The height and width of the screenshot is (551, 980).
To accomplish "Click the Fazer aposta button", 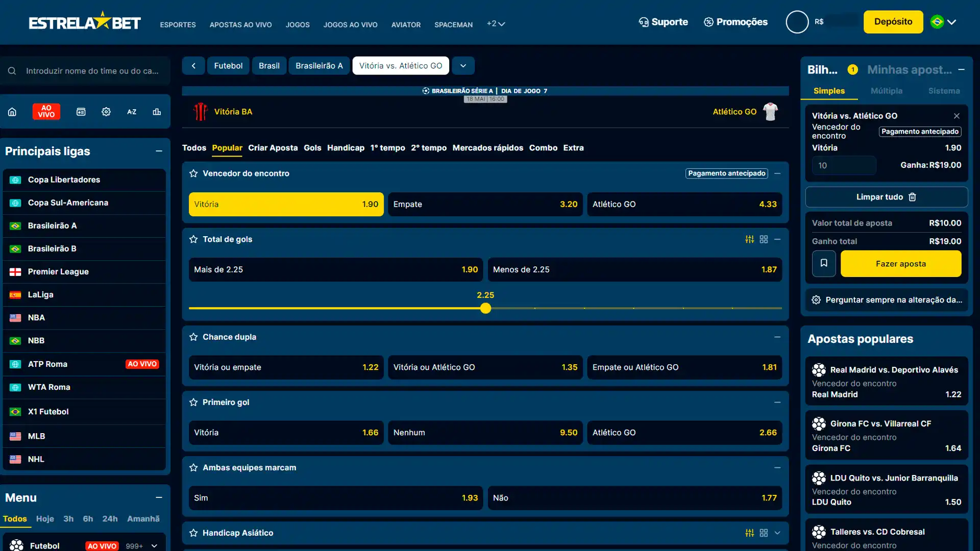I will click(901, 264).
